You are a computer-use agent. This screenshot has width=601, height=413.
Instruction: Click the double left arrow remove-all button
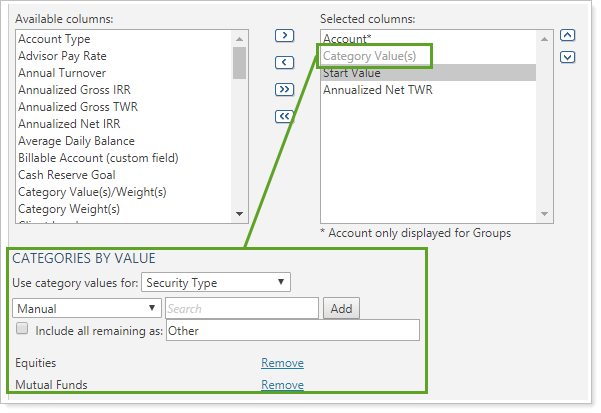click(x=284, y=116)
